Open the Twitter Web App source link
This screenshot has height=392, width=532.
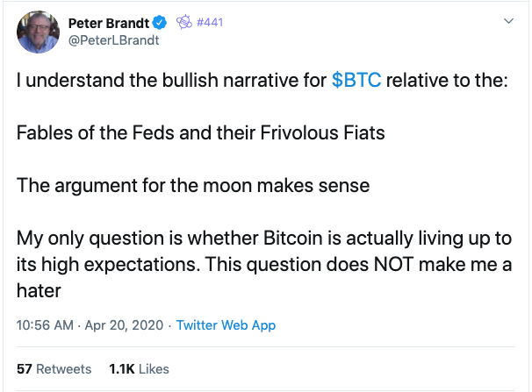click(226, 325)
